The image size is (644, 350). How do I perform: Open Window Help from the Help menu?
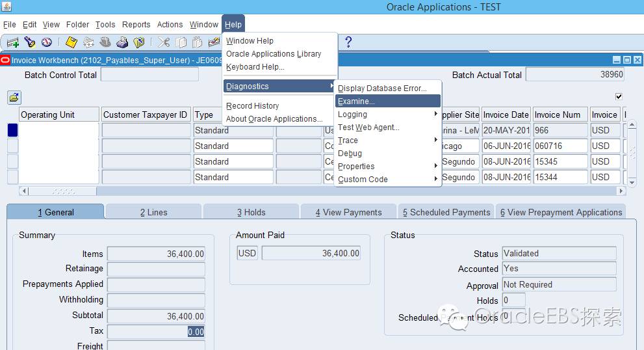point(279,41)
